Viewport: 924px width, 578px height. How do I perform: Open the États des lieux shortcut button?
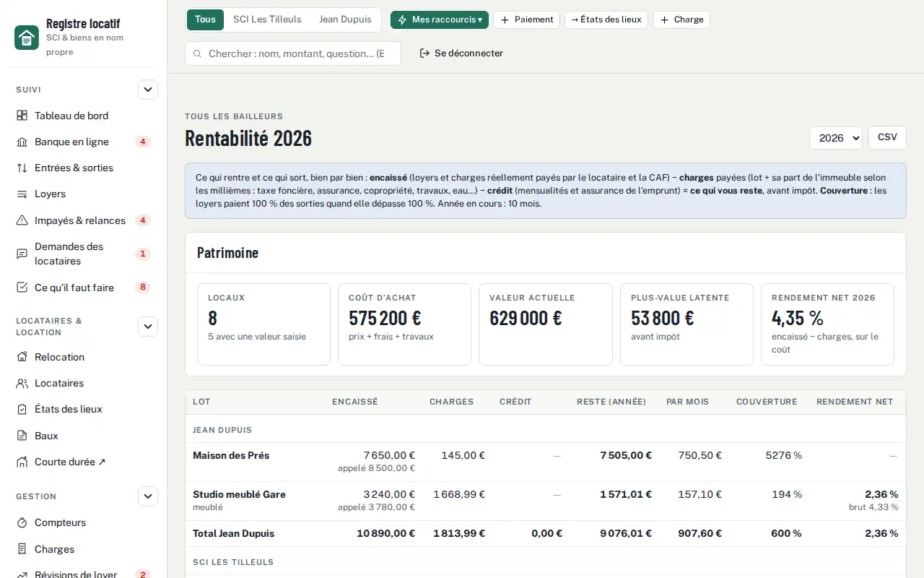[x=606, y=20]
